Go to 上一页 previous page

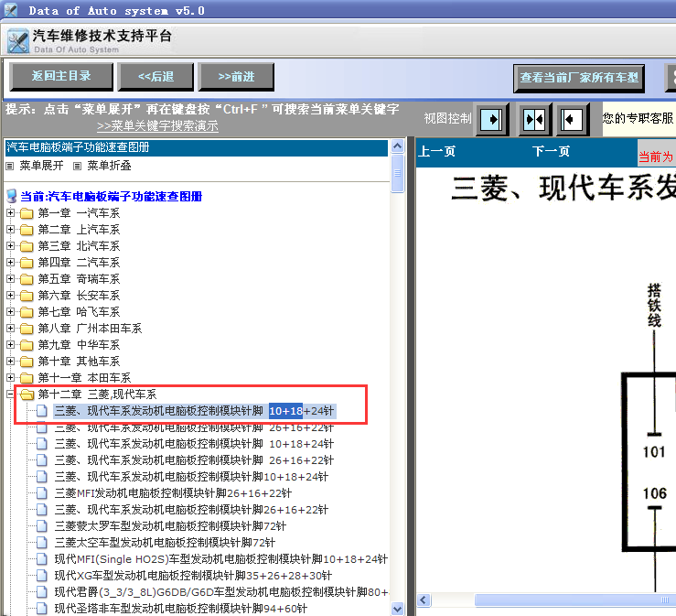coord(436,151)
